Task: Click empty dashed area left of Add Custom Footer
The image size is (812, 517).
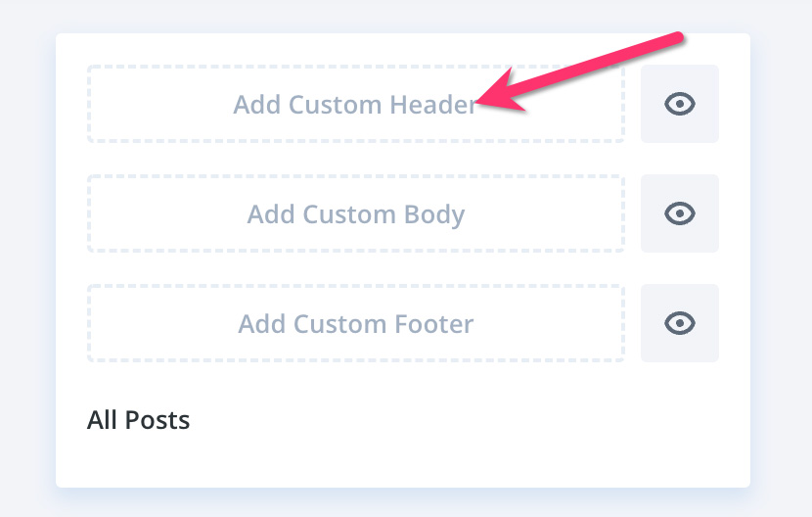Action: pyautogui.click(x=163, y=323)
